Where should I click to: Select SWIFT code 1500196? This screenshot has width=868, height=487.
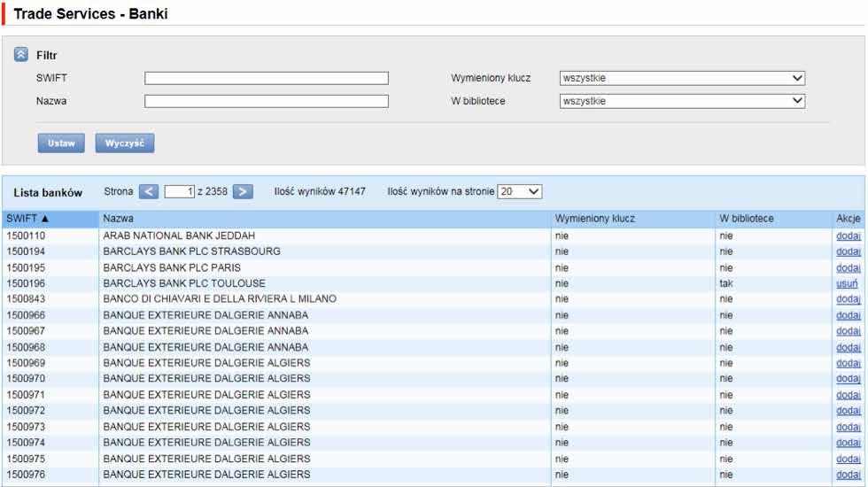[26, 283]
